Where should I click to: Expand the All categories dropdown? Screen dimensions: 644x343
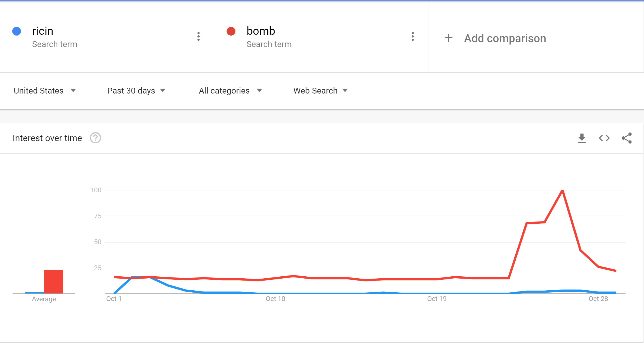[x=230, y=90]
